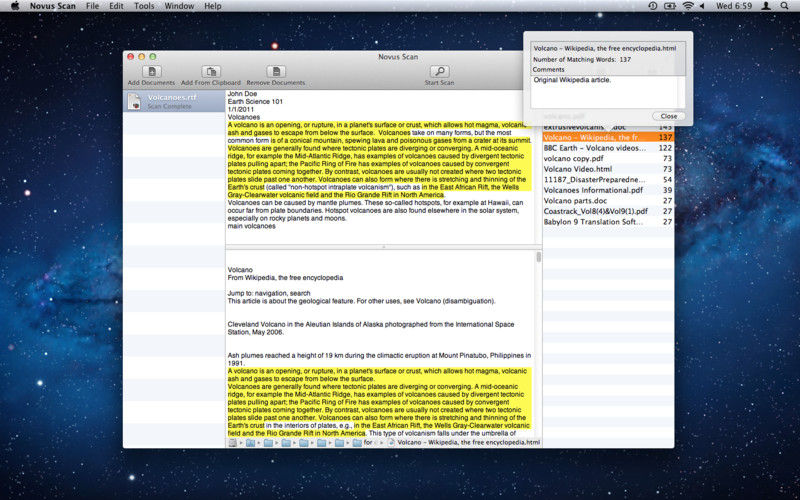
Task: Click the Wi-Fi status icon
Action: click(688, 6)
